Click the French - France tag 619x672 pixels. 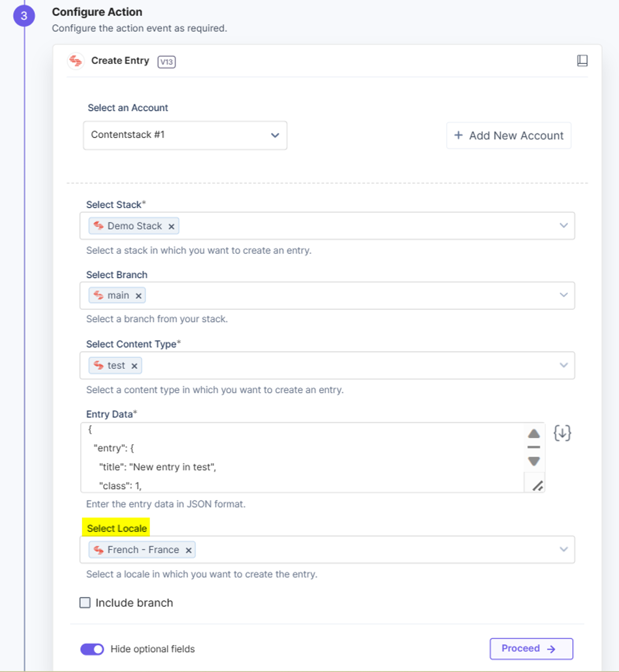tap(142, 550)
